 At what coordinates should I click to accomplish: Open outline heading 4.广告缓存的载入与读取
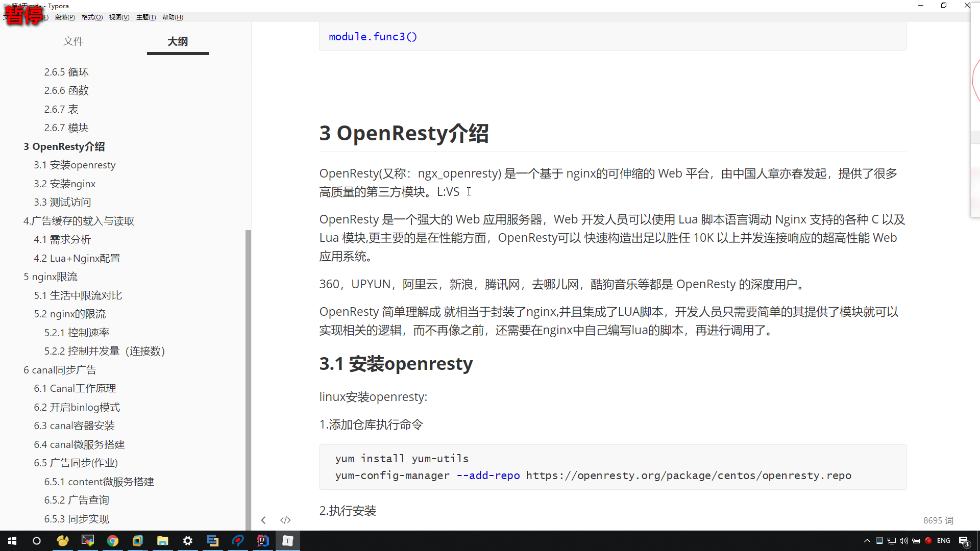click(79, 221)
